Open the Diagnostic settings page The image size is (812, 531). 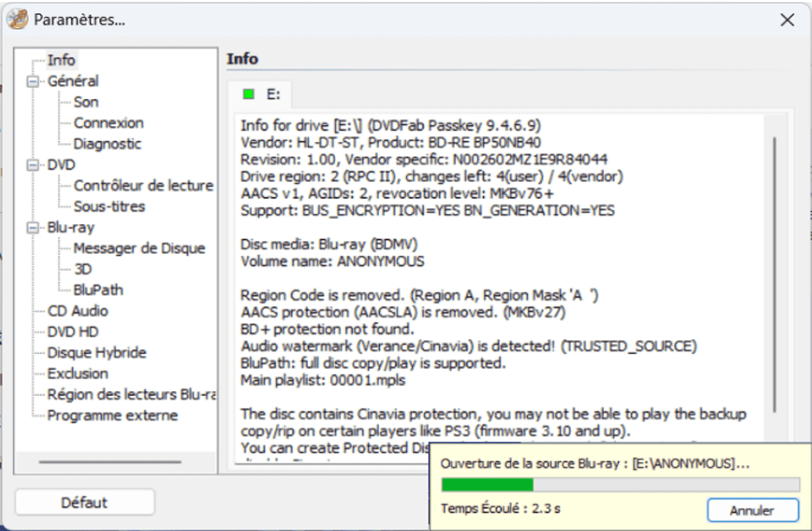click(107, 144)
